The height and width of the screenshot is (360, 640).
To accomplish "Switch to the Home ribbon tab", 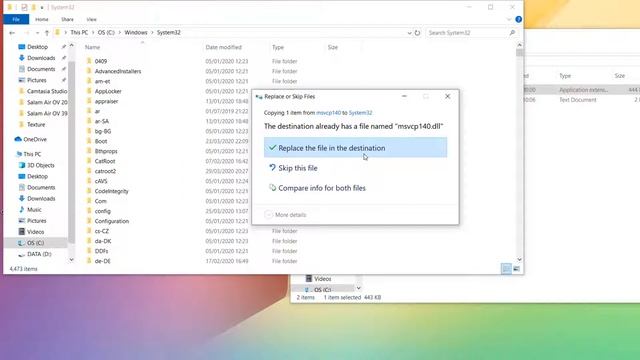I will (x=42, y=19).
